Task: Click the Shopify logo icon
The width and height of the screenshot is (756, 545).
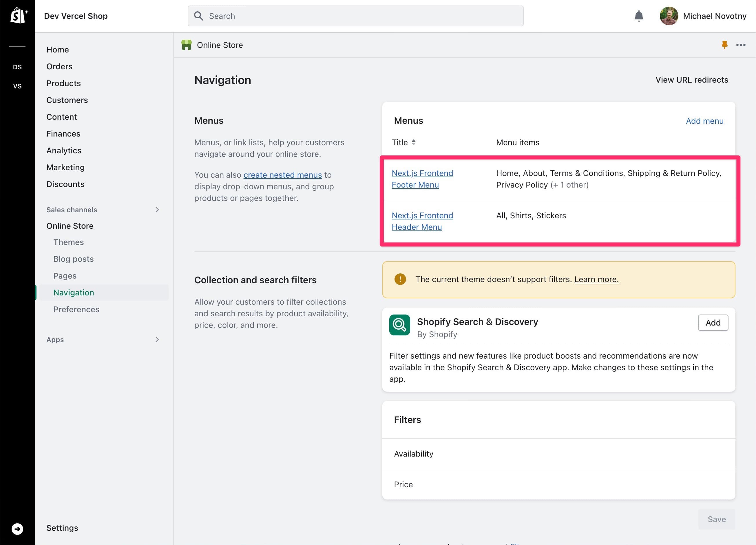Action: pyautogui.click(x=17, y=16)
